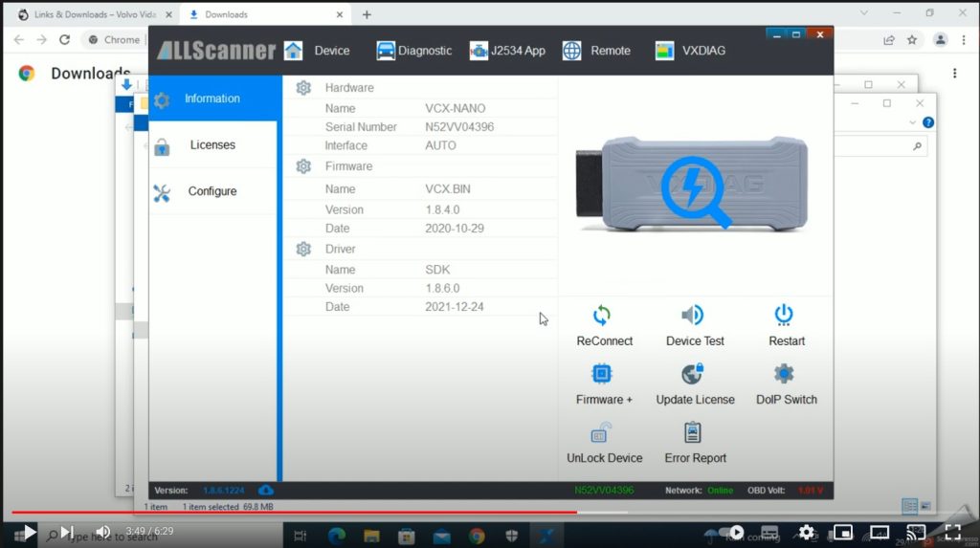Click the hardware name VCX-NANO

[x=455, y=108]
